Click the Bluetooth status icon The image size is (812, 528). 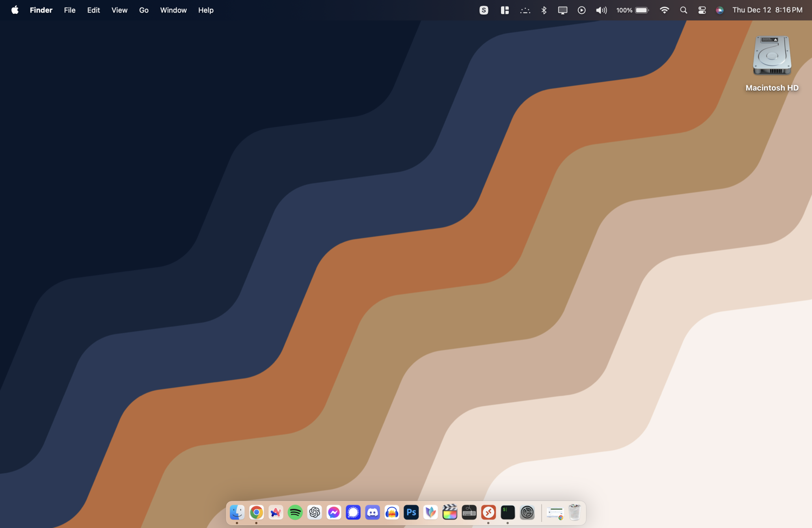[544, 10]
